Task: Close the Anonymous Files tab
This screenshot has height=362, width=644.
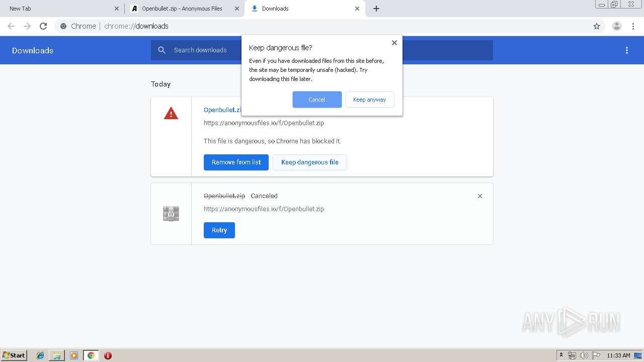Action: [237, 9]
